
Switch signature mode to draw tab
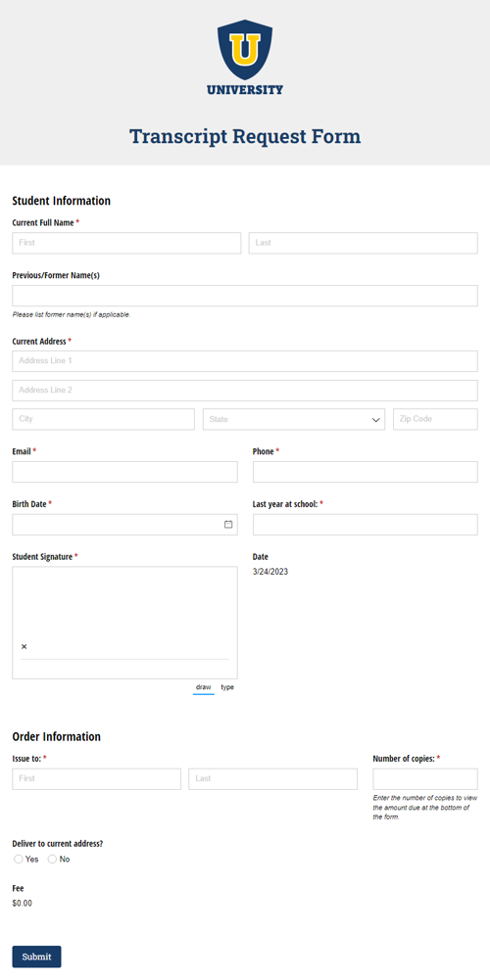[x=204, y=687]
